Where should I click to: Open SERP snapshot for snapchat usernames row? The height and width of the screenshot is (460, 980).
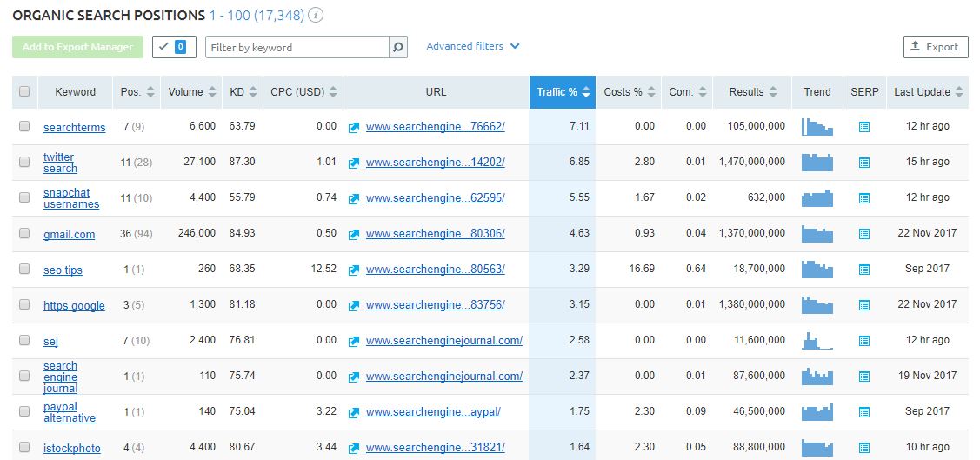(x=863, y=198)
